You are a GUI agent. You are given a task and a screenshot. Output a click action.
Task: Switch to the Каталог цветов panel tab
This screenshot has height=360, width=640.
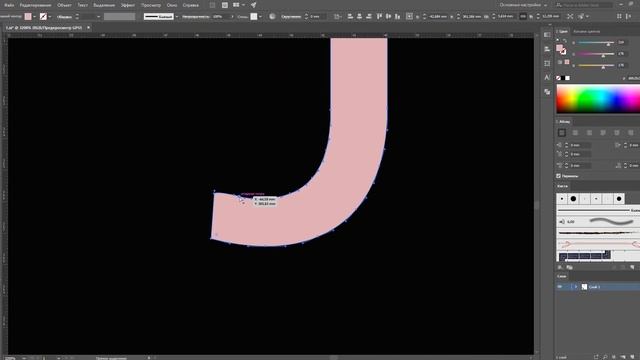point(587,31)
